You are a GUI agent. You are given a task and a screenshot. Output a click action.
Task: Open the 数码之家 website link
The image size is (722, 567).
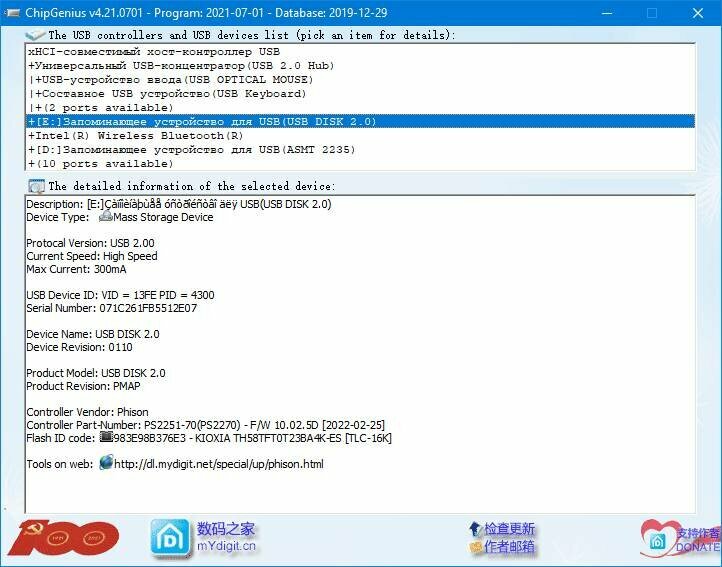click(226, 529)
